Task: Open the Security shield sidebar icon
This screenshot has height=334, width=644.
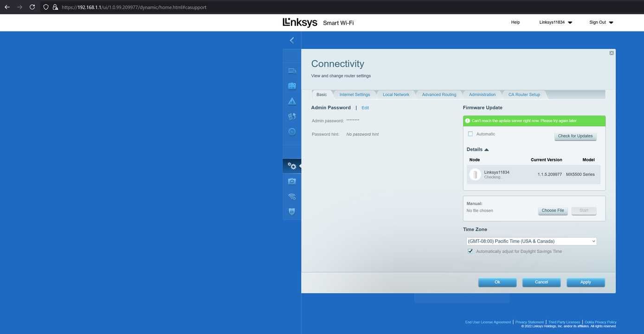Action: click(292, 212)
